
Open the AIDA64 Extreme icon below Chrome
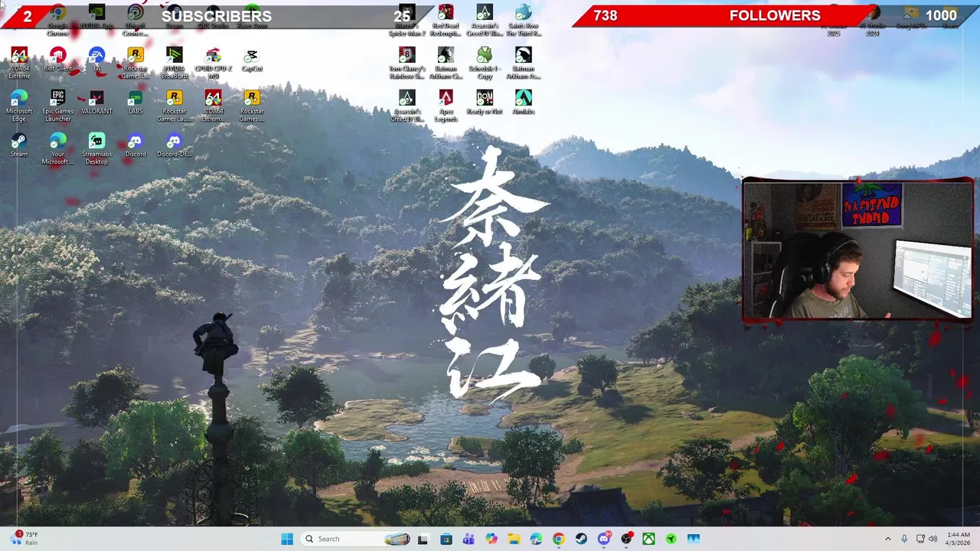pos(19,64)
